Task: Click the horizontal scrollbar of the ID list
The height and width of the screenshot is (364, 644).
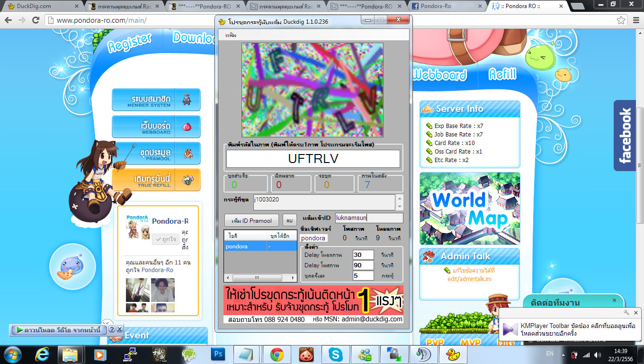Action: tap(260, 278)
